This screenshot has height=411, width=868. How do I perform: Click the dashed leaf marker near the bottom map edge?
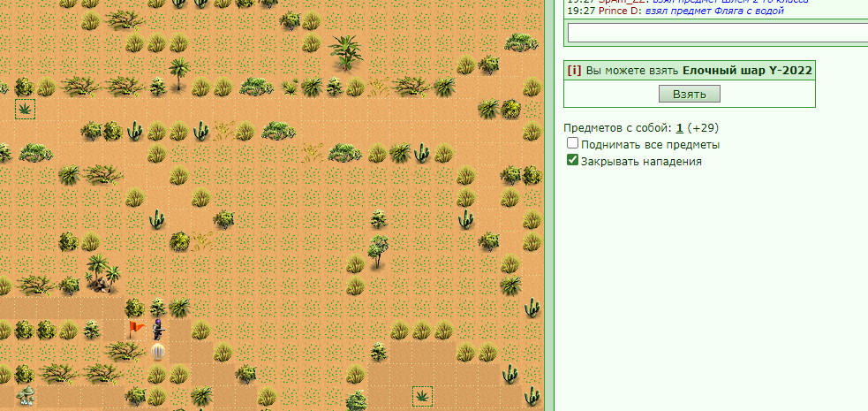click(x=422, y=396)
